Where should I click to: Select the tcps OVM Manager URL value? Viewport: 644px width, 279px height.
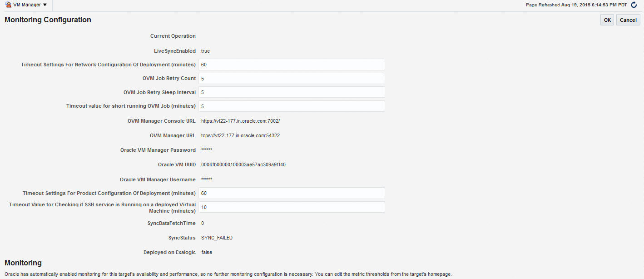point(240,135)
